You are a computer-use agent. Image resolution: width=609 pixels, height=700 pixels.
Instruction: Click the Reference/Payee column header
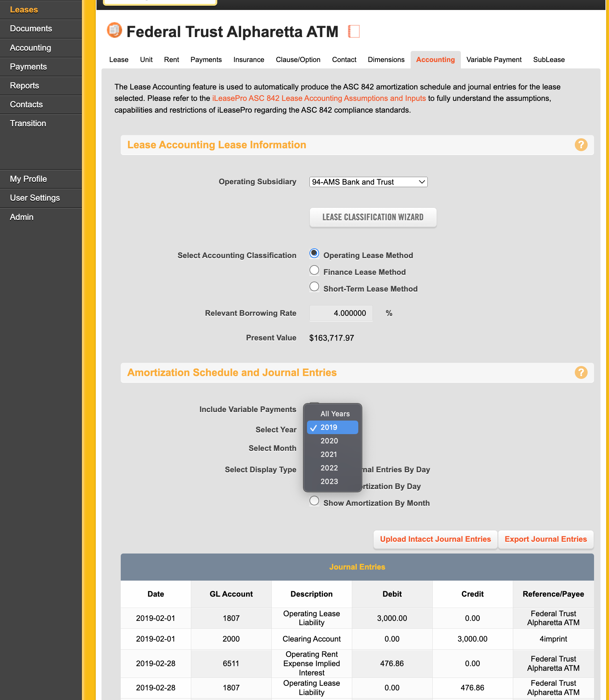coord(553,594)
